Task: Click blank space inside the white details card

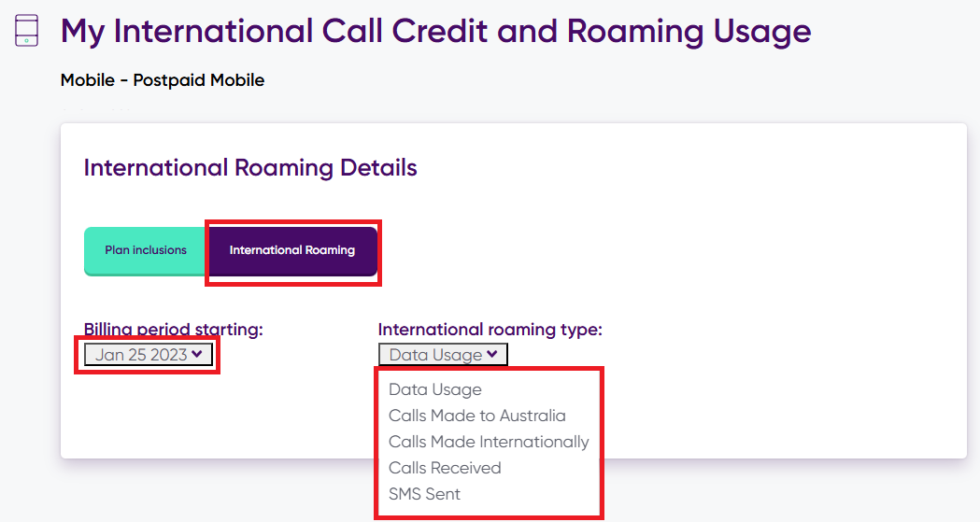Action: [x=766, y=308]
